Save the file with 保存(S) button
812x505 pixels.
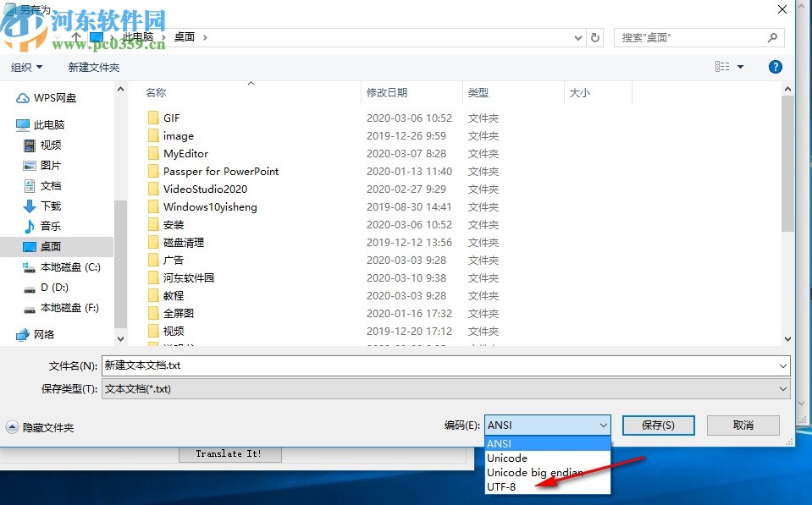click(658, 425)
